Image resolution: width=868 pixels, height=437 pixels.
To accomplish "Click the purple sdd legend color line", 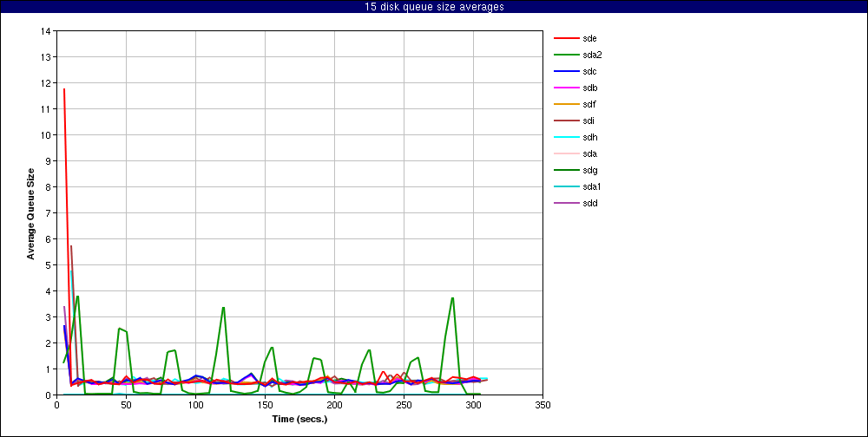I will pyautogui.click(x=566, y=204).
